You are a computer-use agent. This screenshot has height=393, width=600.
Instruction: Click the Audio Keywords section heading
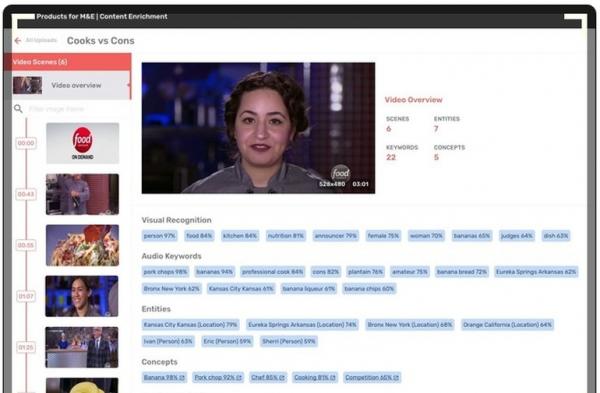[171, 256]
